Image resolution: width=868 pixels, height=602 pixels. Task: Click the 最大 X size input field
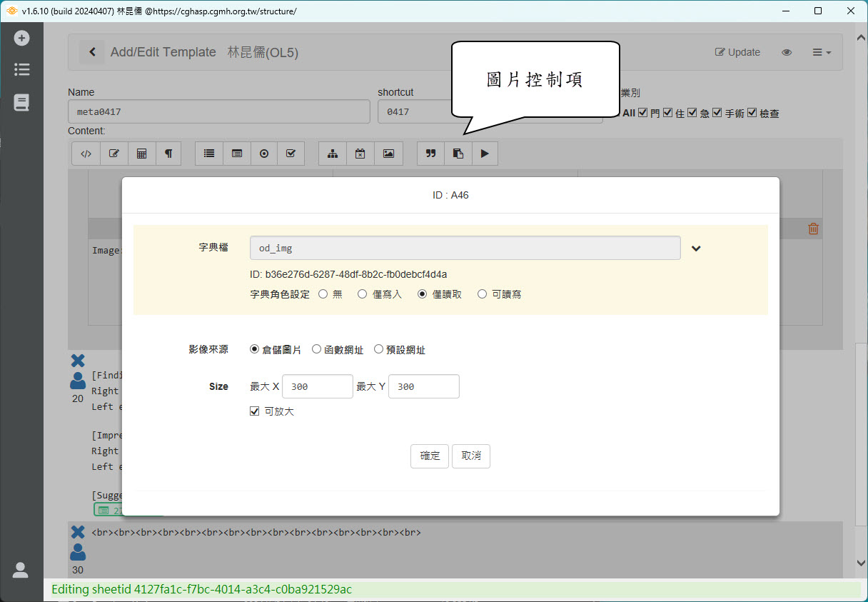coord(318,386)
